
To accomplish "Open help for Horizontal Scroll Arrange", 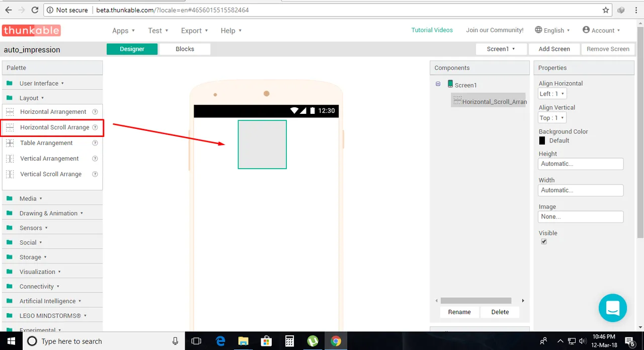I will 95,127.
